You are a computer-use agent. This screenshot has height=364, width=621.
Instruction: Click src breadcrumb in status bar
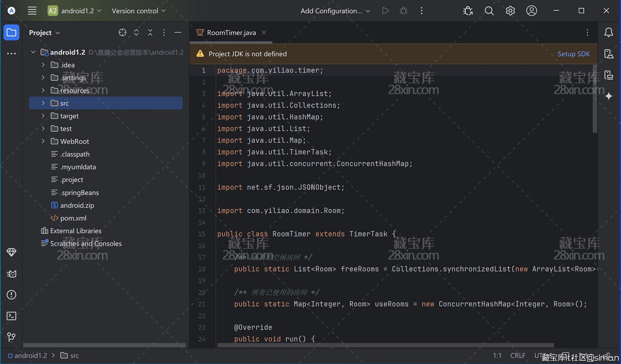point(70,355)
